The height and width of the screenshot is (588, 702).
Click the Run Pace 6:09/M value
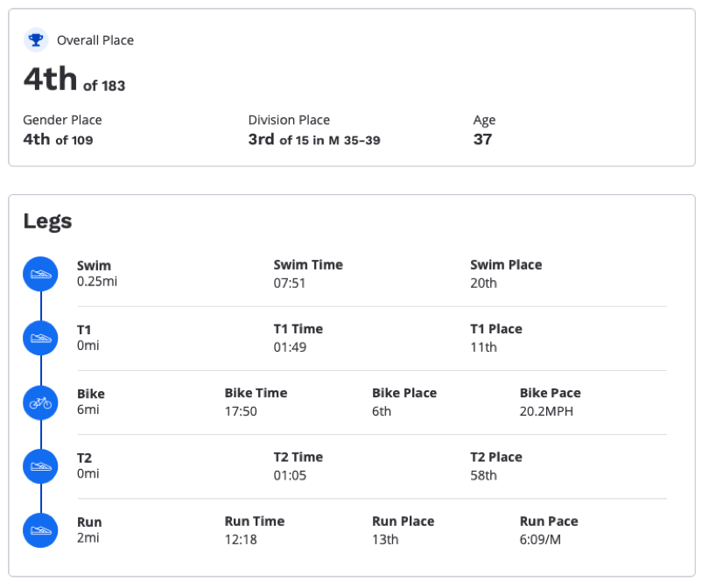[x=540, y=540]
